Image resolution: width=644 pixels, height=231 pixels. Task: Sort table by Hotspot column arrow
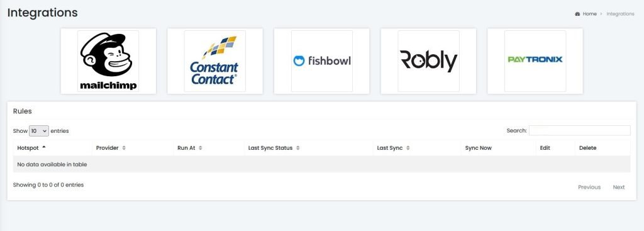44,147
